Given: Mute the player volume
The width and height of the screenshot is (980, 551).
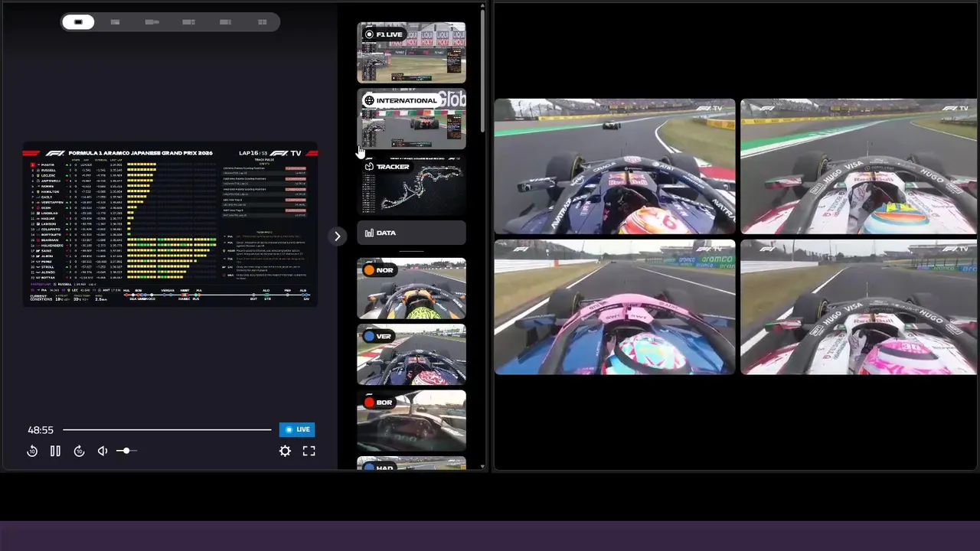Looking at the screenshot, I should point(103,452).
